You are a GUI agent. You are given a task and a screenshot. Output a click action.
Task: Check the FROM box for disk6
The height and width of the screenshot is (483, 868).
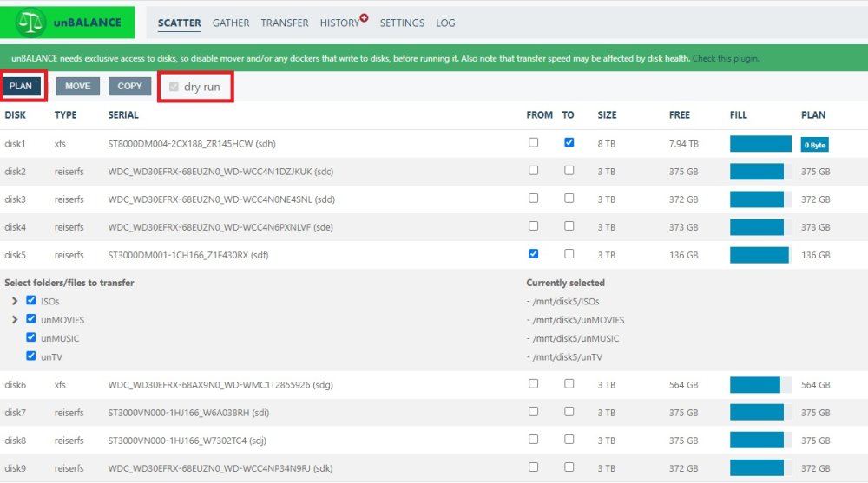click(533, 383)
